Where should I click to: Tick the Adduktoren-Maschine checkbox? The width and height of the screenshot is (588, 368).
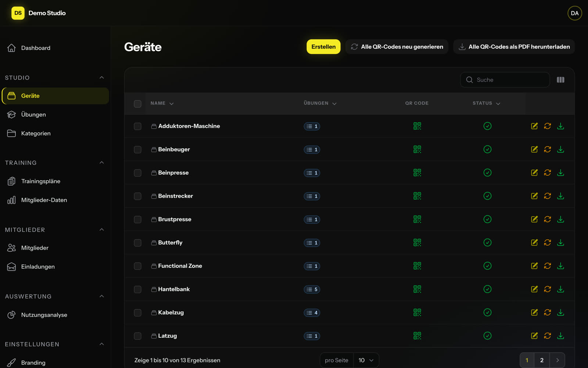137,126
